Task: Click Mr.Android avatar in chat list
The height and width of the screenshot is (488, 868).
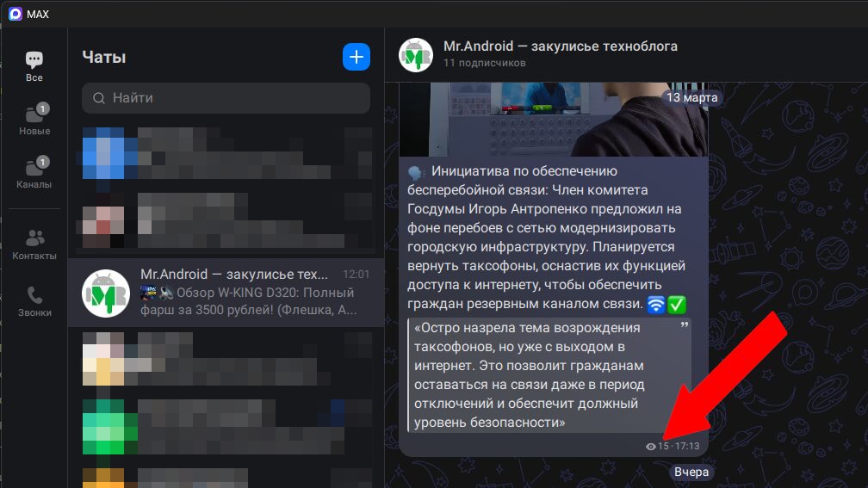Action: (x=106, y=293)
